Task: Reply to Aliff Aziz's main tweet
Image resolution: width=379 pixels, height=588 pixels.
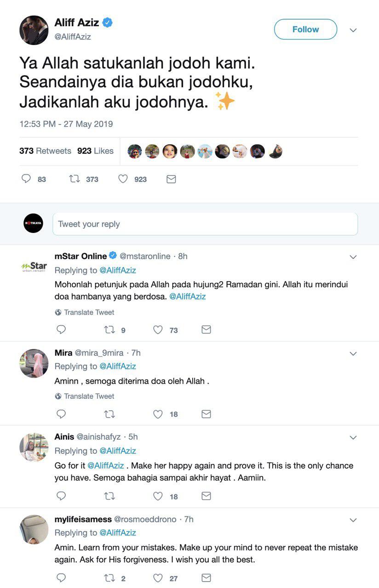Action: click(x=26, y=179)
